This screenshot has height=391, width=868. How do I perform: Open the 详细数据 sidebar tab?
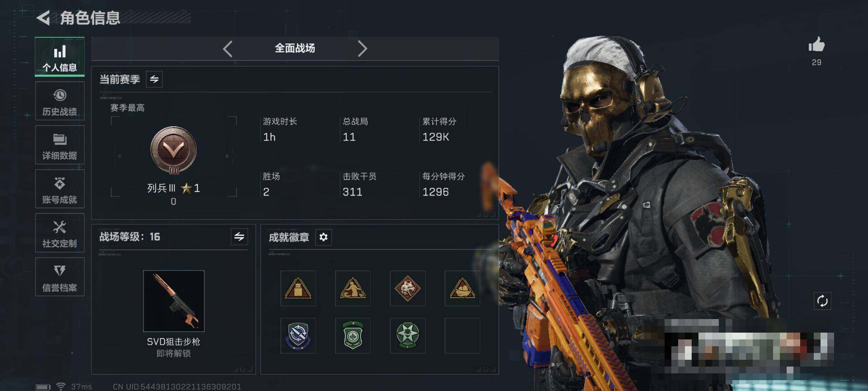coord(60,145)
